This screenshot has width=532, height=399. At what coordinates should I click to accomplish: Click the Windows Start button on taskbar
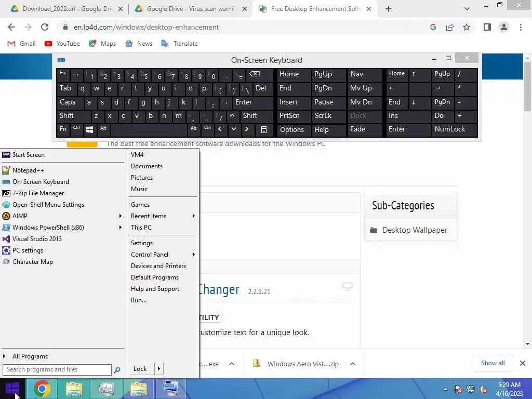(x=12, y=389)
